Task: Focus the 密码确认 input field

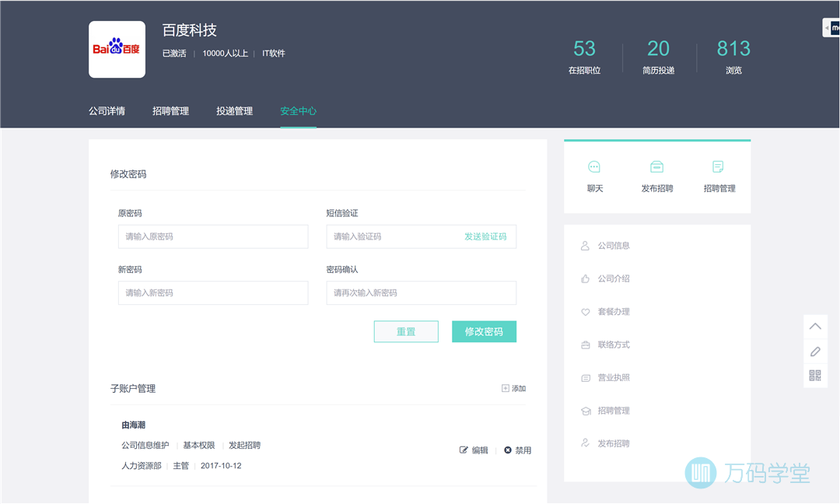Action: click(x=422, y=293)
